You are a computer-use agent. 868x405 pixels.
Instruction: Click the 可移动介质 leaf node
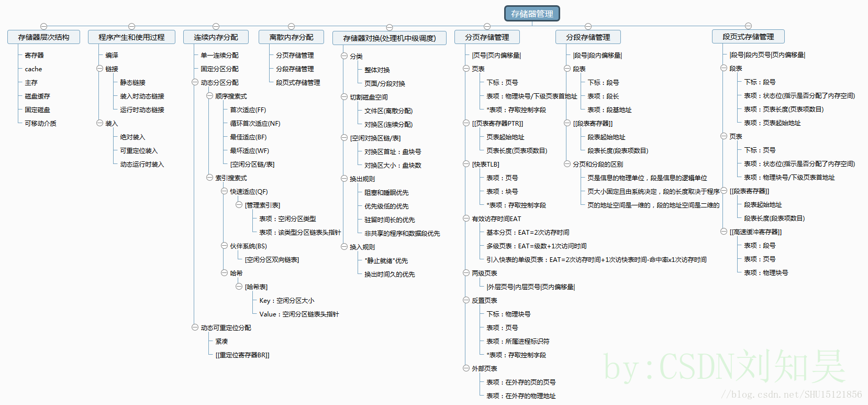click(40, 123)
